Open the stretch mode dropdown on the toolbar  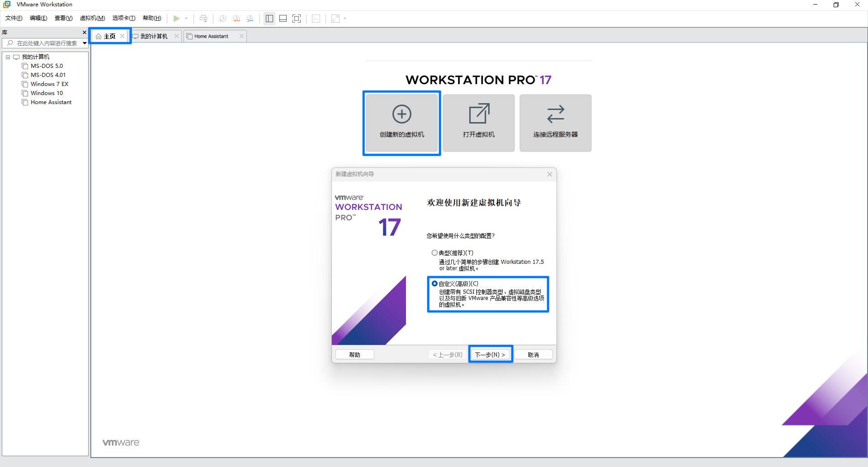pyautogui.click(x=344, y=19)
